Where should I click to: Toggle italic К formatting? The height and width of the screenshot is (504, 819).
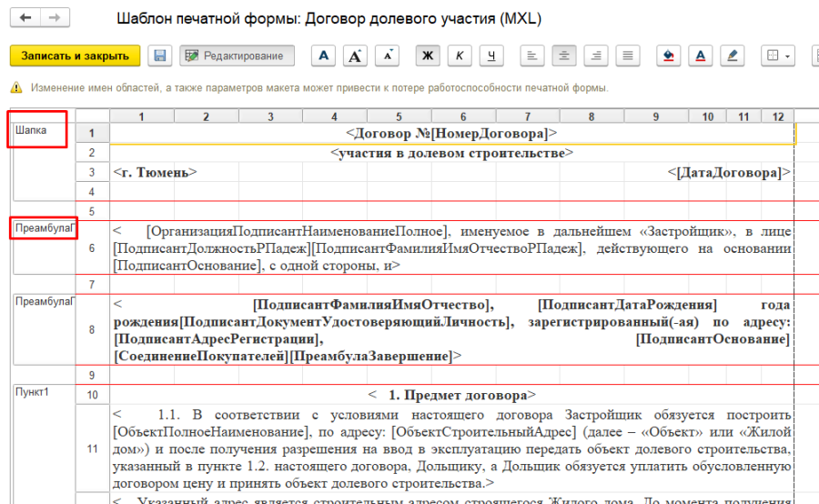[x=460, y=56]
